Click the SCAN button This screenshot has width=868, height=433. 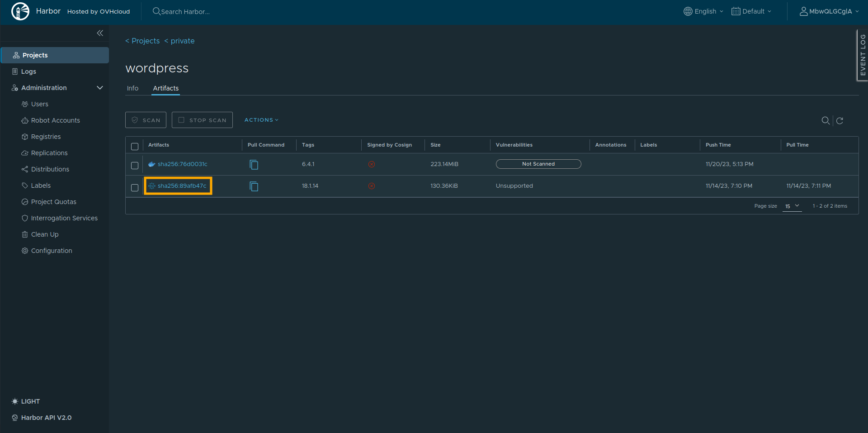146,120
